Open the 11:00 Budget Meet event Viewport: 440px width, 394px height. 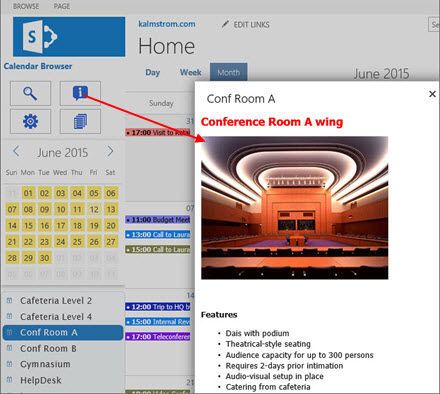158,220
